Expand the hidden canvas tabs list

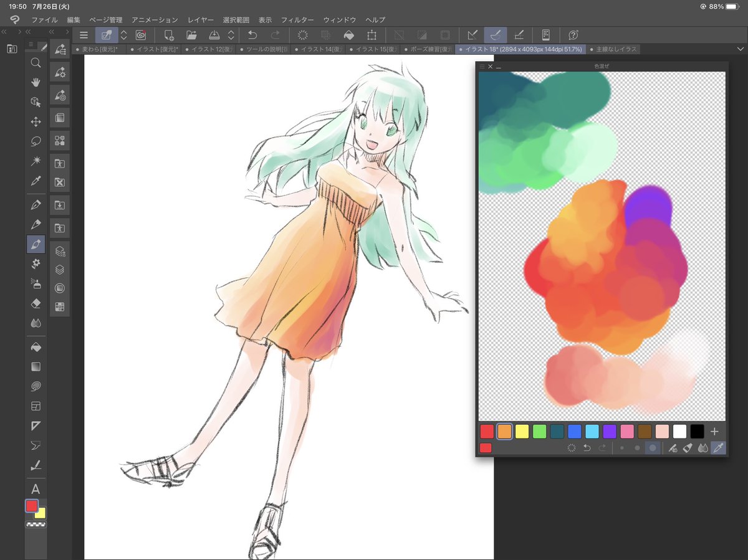[x=741, y=49]
